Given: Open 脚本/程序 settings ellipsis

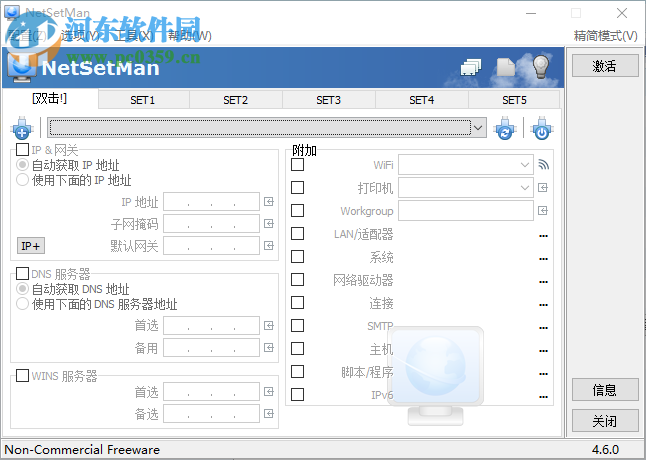Looking at the screenshot, I should click(543, 374).
